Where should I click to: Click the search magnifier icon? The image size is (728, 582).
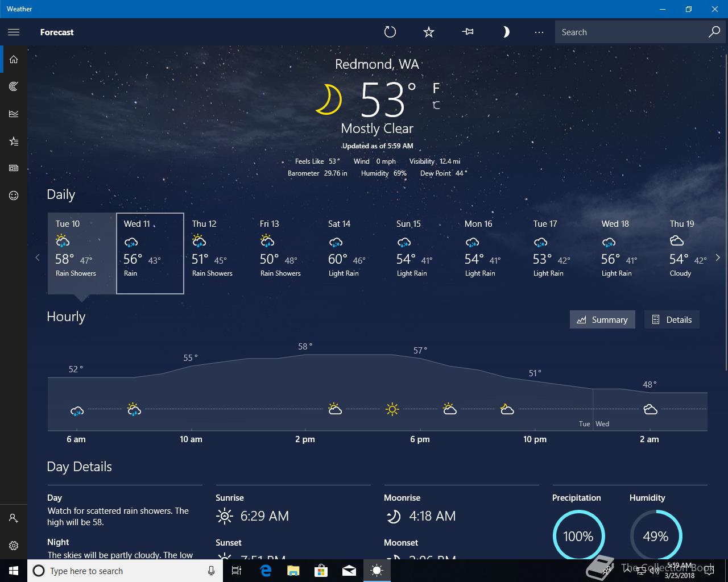pos(714,32)
